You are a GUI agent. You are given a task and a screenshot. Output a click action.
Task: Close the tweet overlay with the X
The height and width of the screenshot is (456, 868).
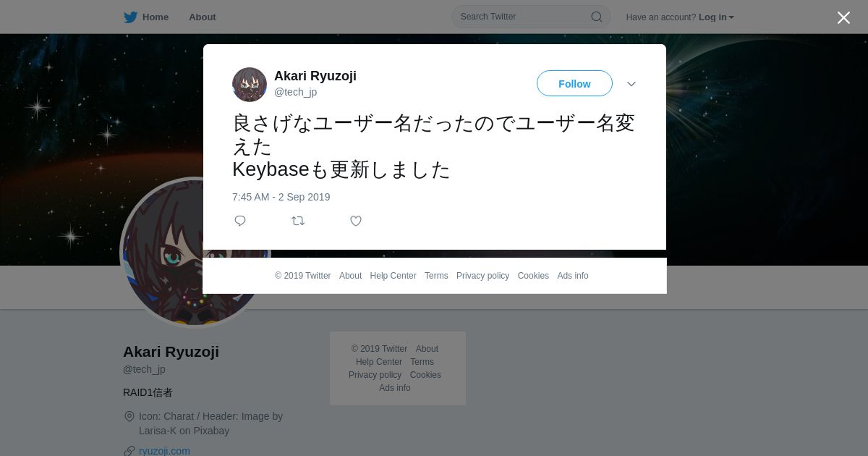pyautogui.click(x=843, y=17)
